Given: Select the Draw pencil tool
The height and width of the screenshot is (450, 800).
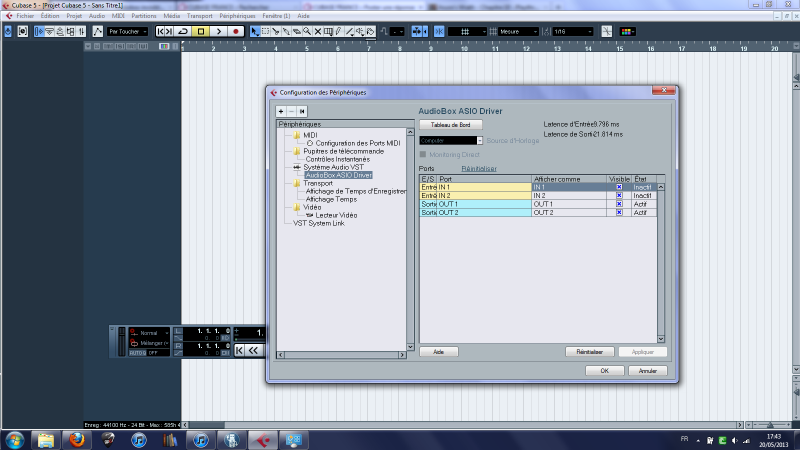Looking at the screenshot, I should coord(338,32).
